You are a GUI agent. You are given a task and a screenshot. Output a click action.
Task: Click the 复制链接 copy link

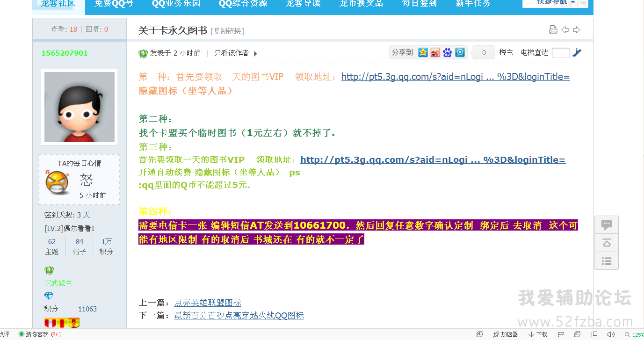(x=227, y=31)
